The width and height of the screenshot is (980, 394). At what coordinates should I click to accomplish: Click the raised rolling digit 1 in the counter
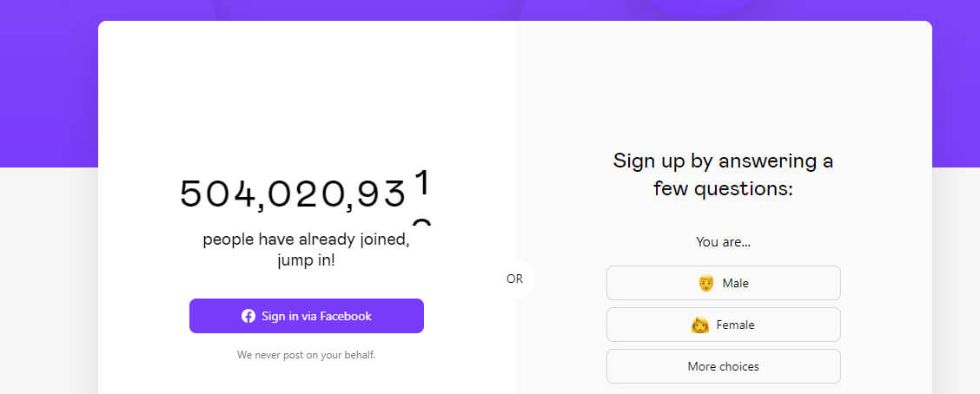tap(423, 183)
